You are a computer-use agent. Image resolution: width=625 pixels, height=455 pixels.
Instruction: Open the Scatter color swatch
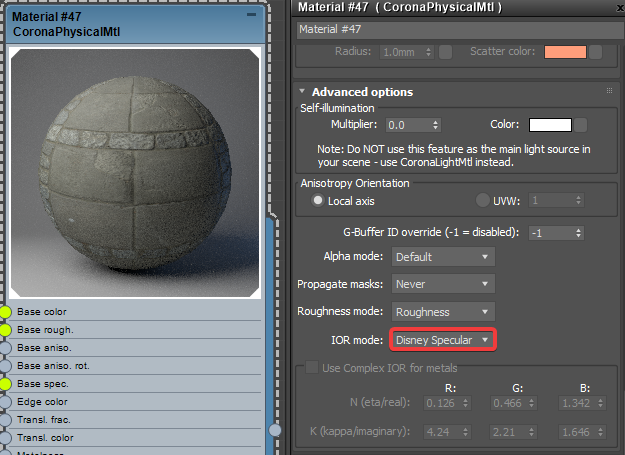[x=565, y=52]
